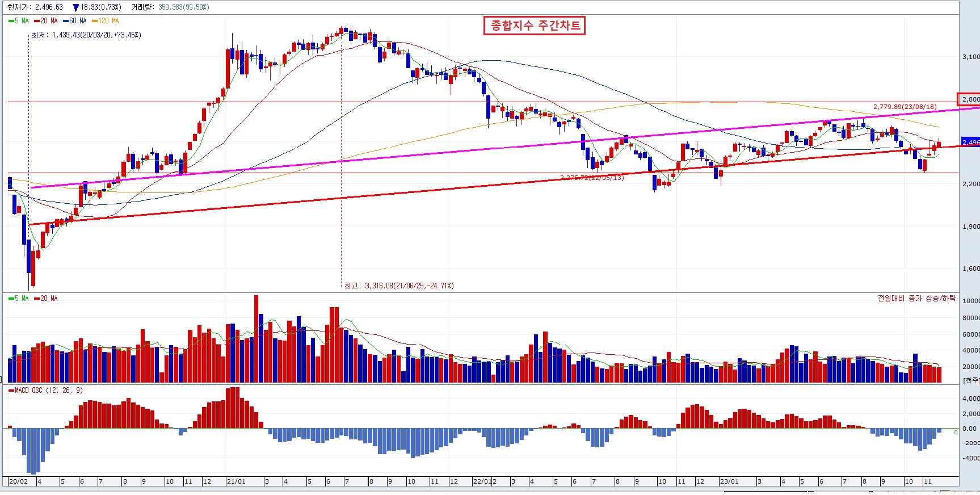The width and height of the screenshot is (980, 495).
Task: Click the 거래량 359,383(99.59%) volume readout
Action: click(170, 7)
